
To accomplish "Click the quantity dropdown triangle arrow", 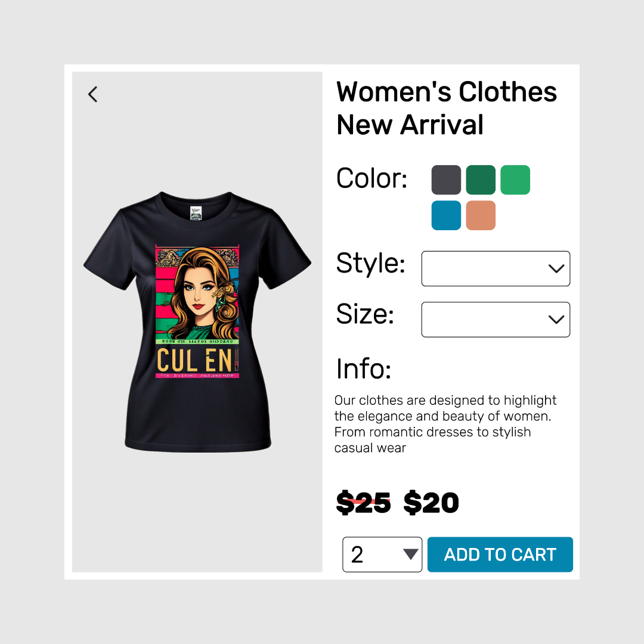I will click(x=410, y=555).
